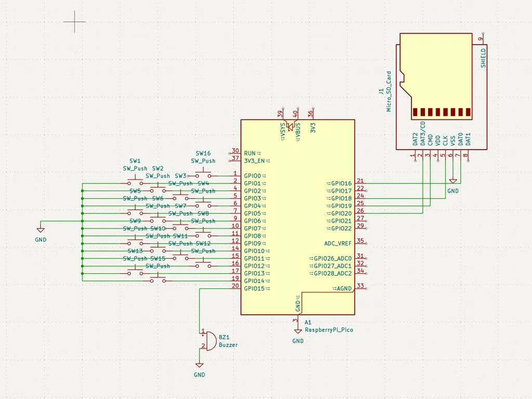The height and width of the screenshot is (399, 532).
Task: Click the 'AGND' pin label
Action: (x=344, y=289)
